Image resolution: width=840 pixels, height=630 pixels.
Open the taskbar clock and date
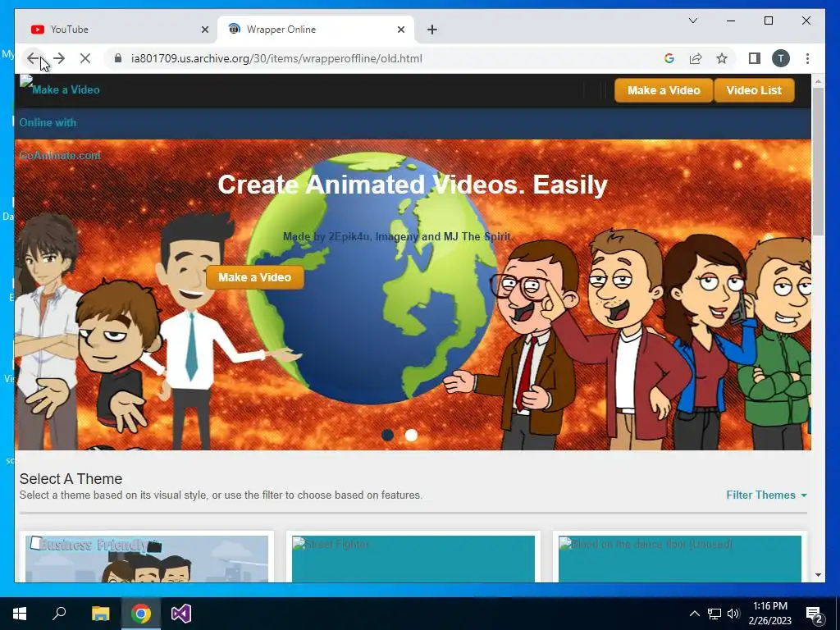click(x=770, y=614)
